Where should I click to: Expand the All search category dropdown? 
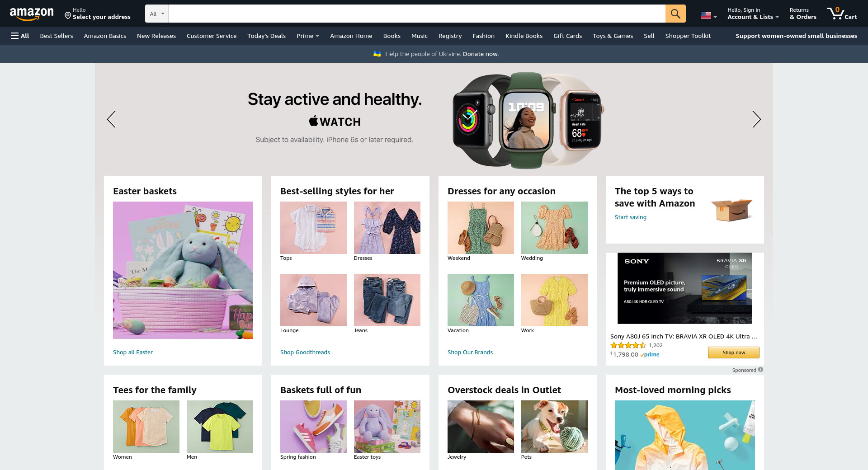pos(157,14)
